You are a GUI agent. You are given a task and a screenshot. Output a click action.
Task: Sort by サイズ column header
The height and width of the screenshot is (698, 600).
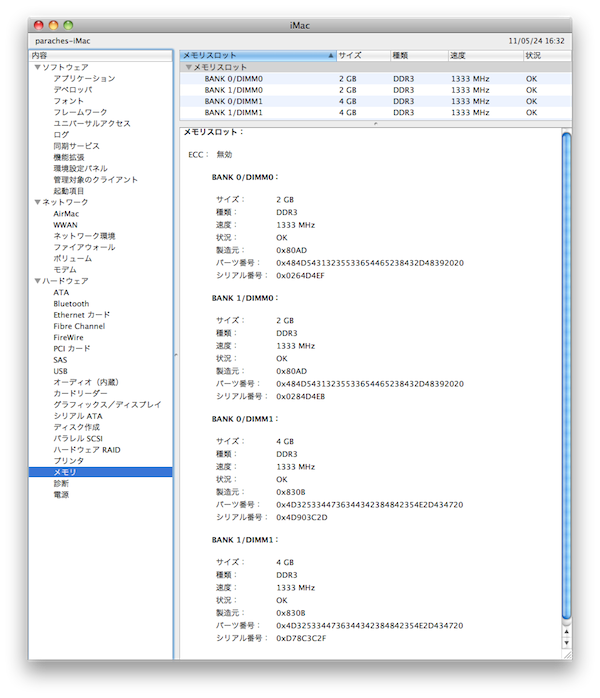(363, 56)
